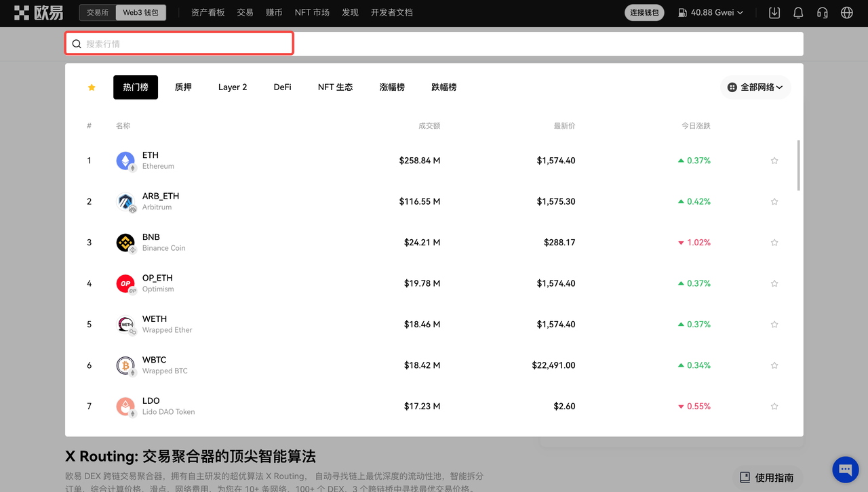
Task: Open the 使用指南 user guide button
Action: [x=768, y=478]
